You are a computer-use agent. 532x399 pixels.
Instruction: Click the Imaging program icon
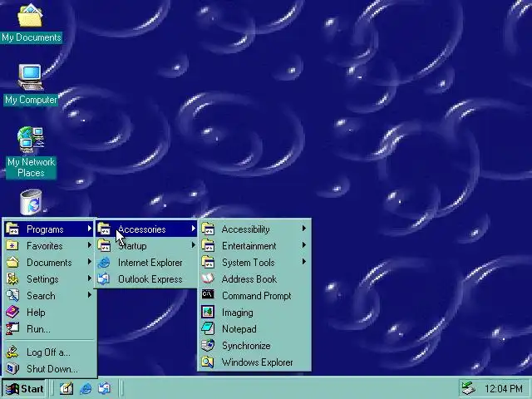(208, 312)
